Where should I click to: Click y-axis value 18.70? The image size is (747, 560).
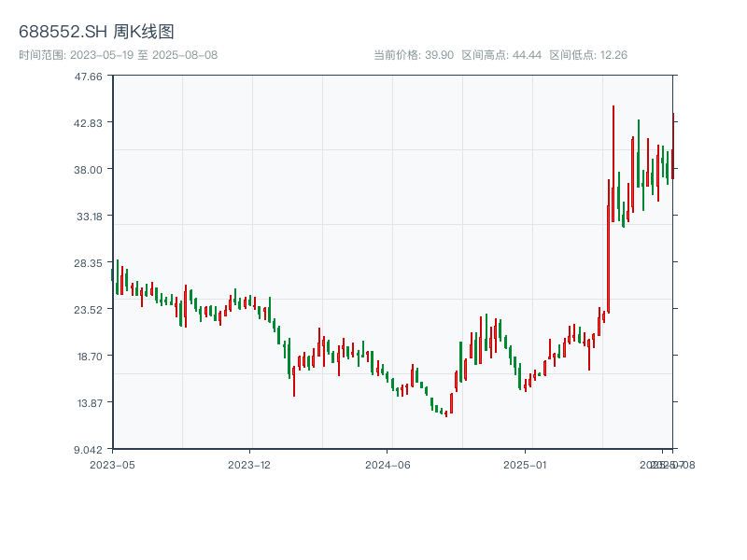click(90, 357)
